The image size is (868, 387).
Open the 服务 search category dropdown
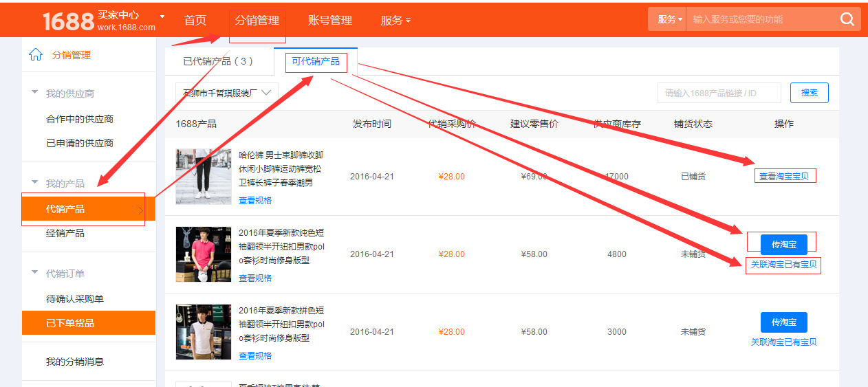670,19
